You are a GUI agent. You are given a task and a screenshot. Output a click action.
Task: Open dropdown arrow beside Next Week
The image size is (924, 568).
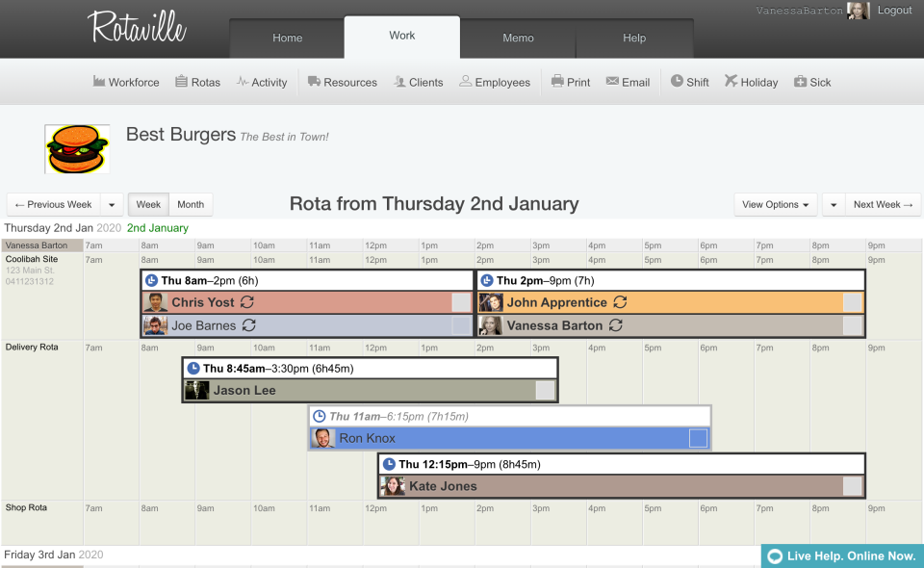(833, 204)
